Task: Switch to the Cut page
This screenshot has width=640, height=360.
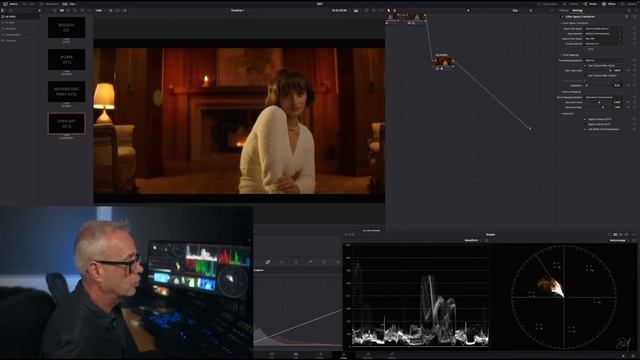Action: click(x=272, y=355)
